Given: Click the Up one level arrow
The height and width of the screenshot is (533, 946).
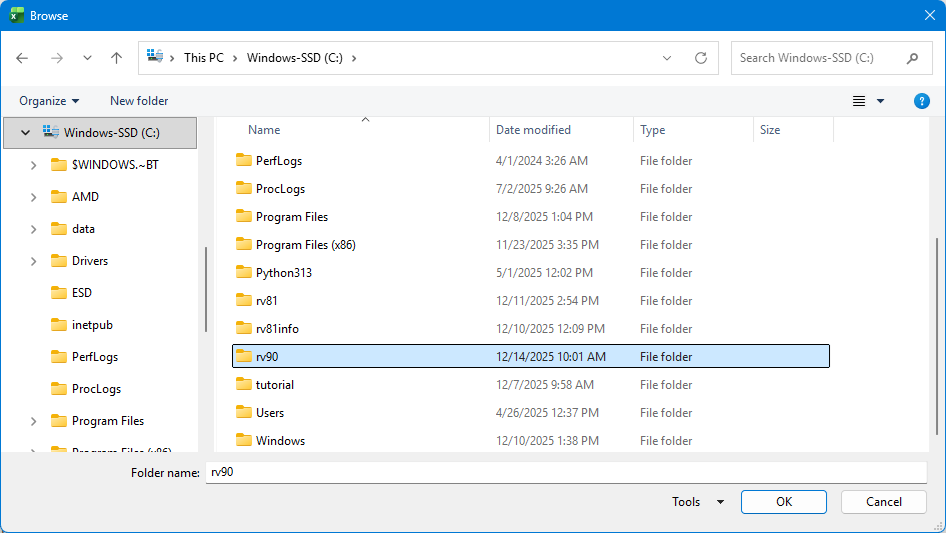Looking at the screenshot, I should pyautogui.click(x=116, y=58).
